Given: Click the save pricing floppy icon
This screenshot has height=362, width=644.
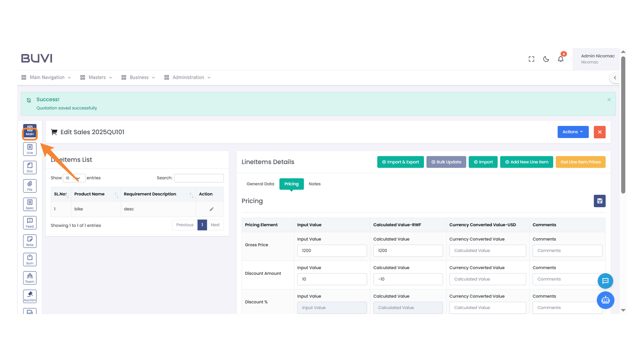Looking at the screenshot, I should [x=599, y=201].
